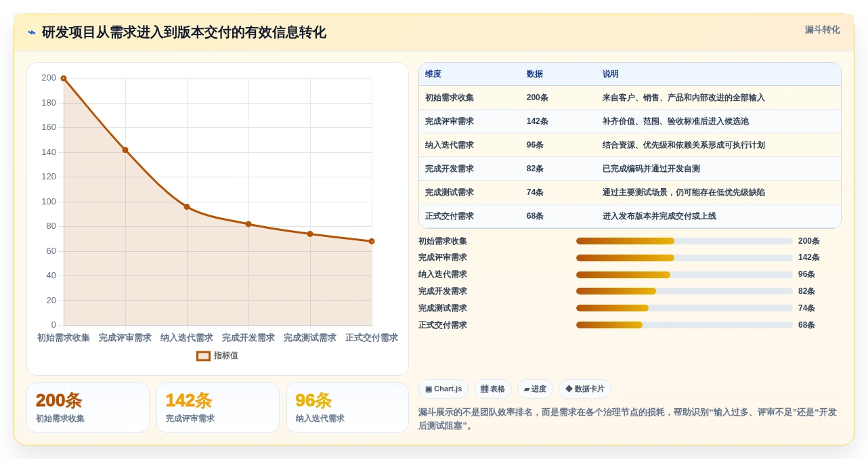Click x-axis label 完成开发需求 on chart
Viewport: 868px width, 459px height.
pyautogui.click(x=248, y=338)
